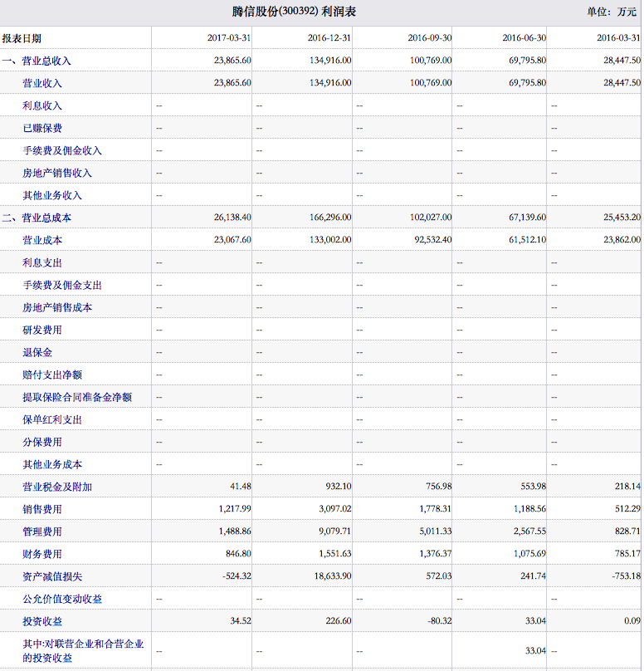Click the 2016-12-31 column header

click(x=329, y=37)
